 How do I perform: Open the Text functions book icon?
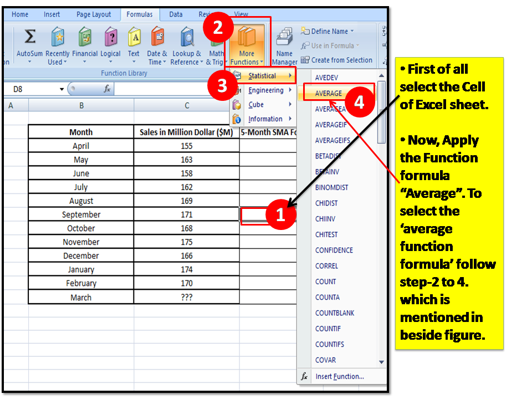134,37
